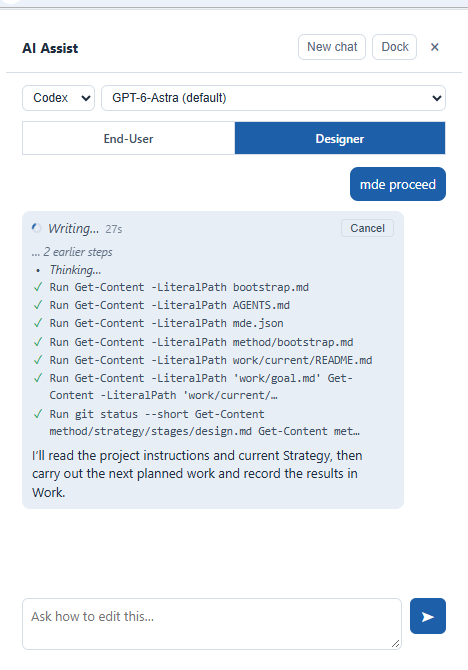468x670 pixels.
Task: Click the checkmark beside mde.json step
Action: tap(38, 323)
